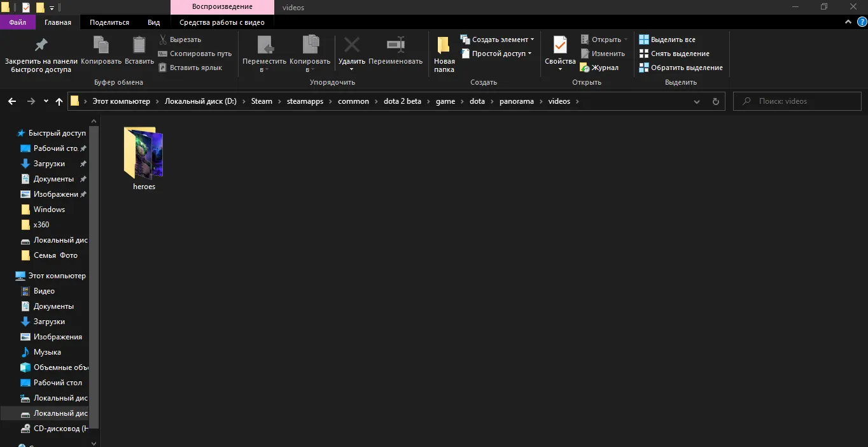Switch to Вид ribbon tab

tap(154, 22)
